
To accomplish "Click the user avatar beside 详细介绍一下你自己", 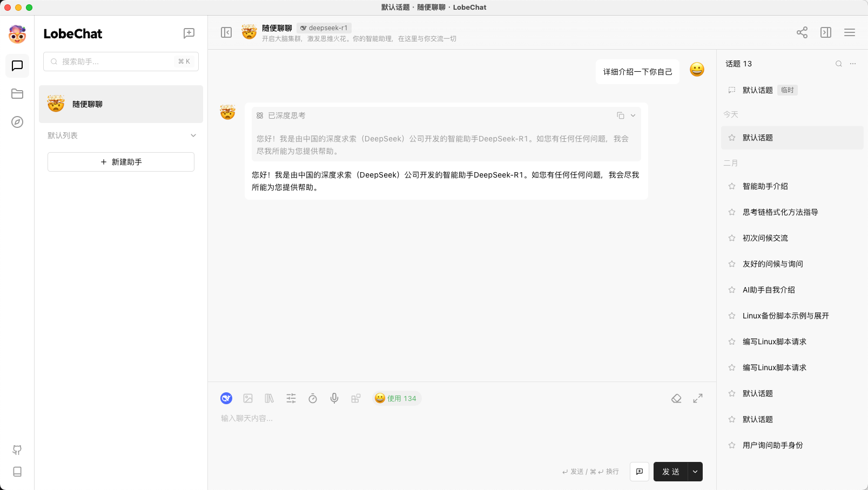I will tap(697, 70).
